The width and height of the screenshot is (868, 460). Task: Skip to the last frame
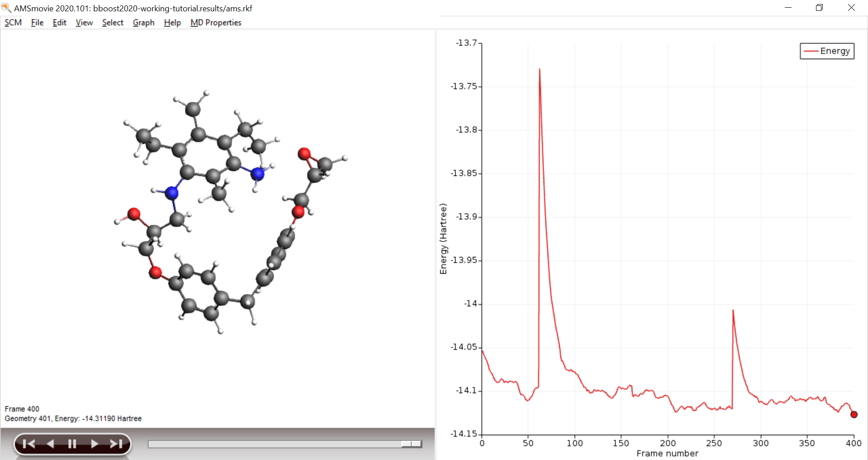[x=116, y=444]
